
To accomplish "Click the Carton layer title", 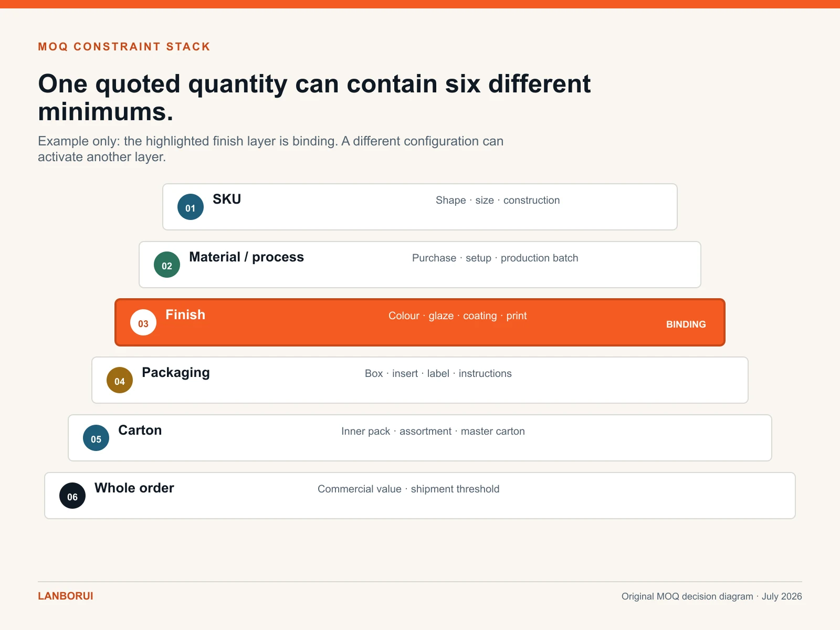I will click(140, 430).
